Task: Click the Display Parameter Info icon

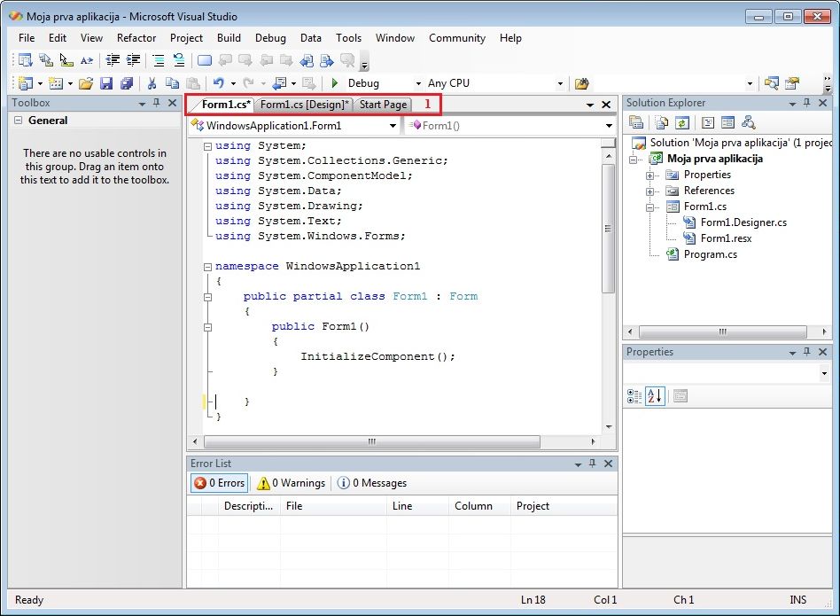Action: pos(46,60)
